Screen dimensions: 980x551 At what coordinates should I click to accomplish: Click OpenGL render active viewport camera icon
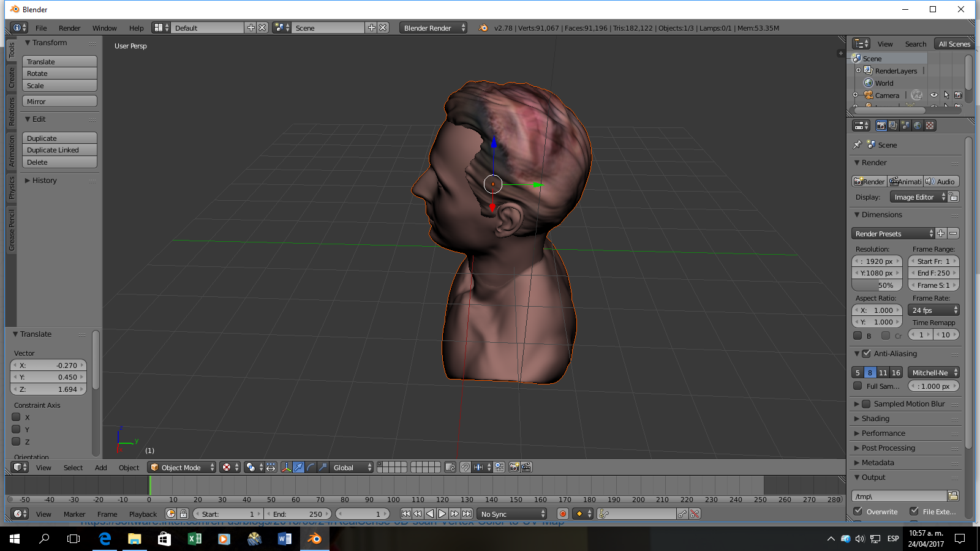click(514, 467)
